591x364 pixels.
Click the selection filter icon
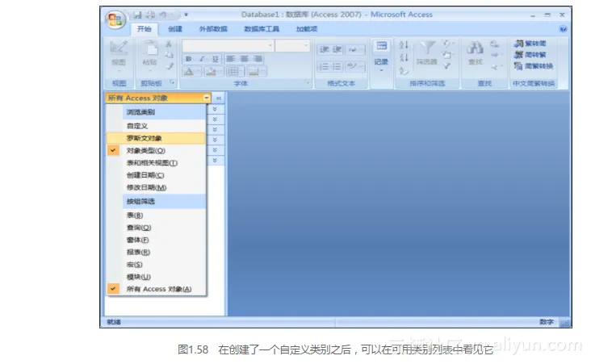446,44
